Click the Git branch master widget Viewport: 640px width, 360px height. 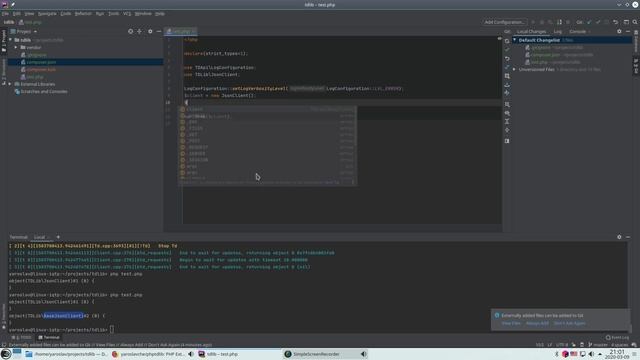[x=598, y=345]
